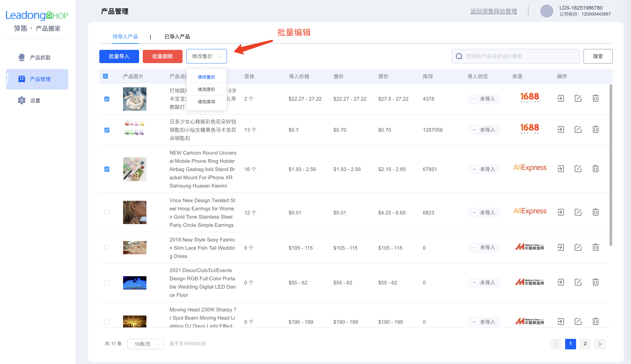The width and height of the screenshot is (631, 364).
Task: Click the 批量删除 button
Action: pos(162,56)
